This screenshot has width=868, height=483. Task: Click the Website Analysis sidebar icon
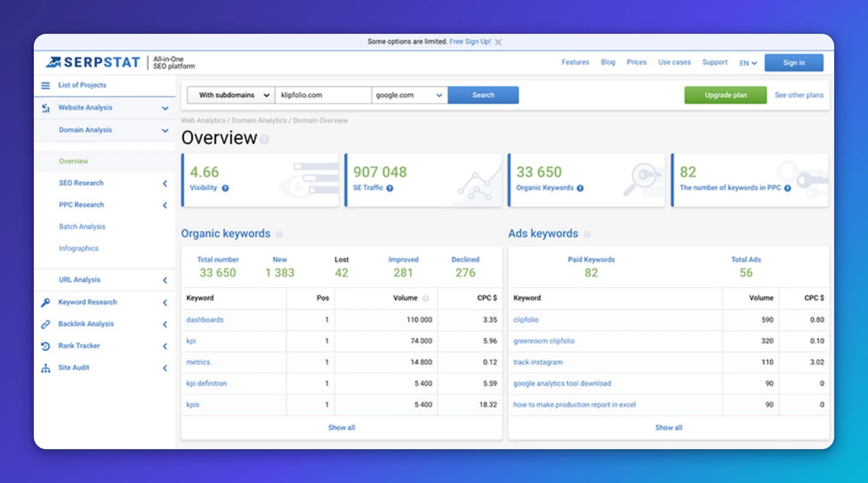click(x=46, y=108)
